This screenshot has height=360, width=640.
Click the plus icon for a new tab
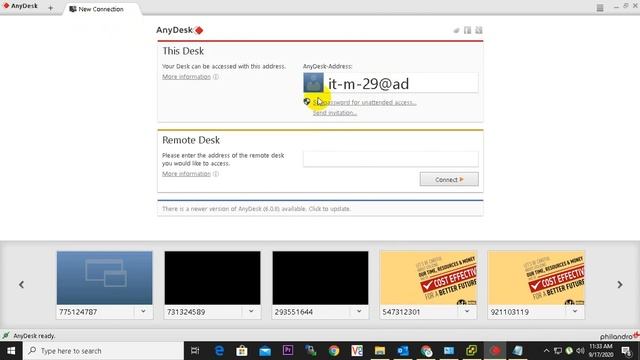click(51, 8)
